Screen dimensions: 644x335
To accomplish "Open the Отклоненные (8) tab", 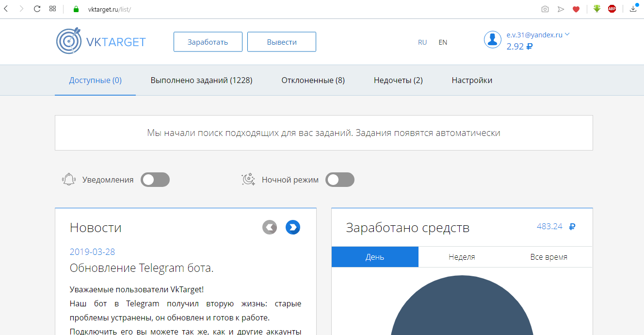I will [x=313, y=80].
